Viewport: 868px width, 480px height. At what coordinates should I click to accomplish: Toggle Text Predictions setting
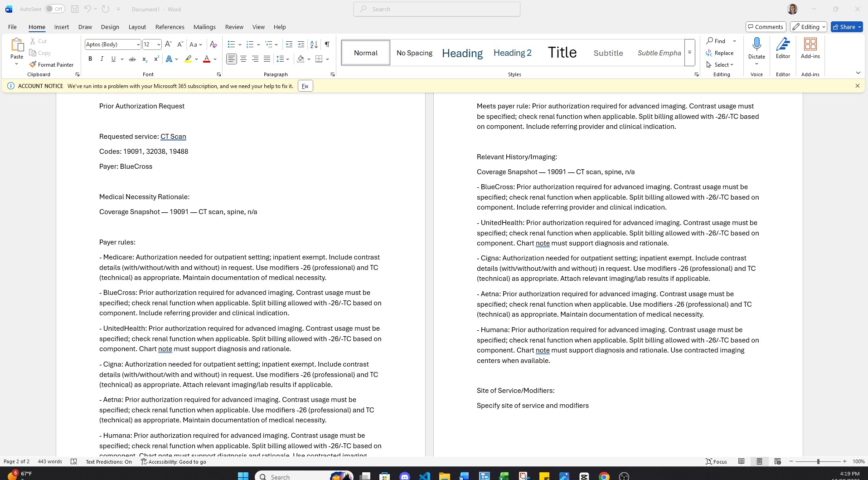[109, 462]
